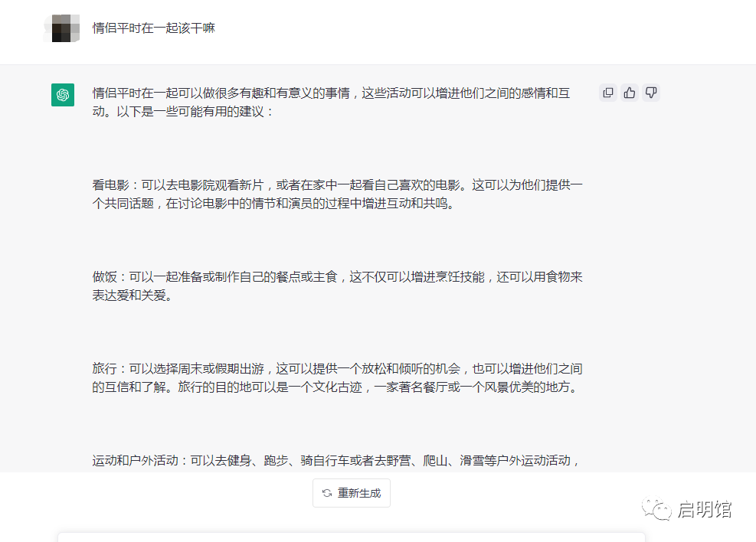The width and height of the screenshot is (756, 542).
Task: Give the response a thumbs down
Action: pyautogui.click(x=651, y=93)
